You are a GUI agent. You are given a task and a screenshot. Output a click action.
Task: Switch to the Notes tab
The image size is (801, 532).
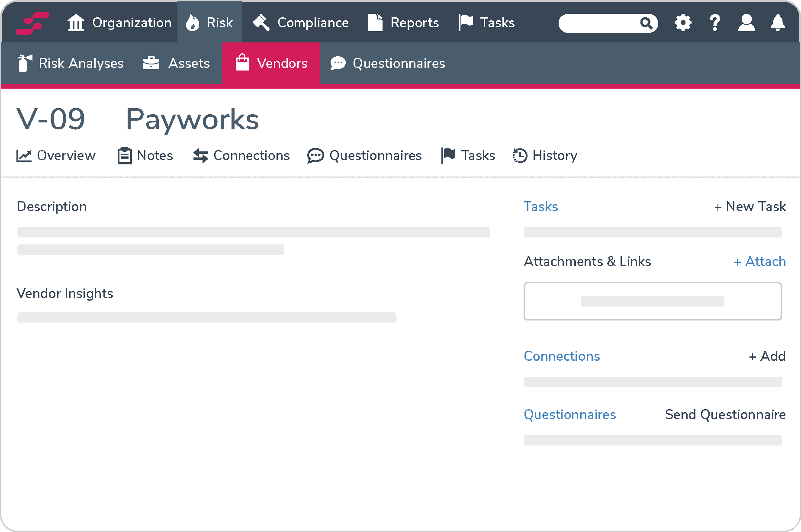pyautogui.click(x=145, y=155)
